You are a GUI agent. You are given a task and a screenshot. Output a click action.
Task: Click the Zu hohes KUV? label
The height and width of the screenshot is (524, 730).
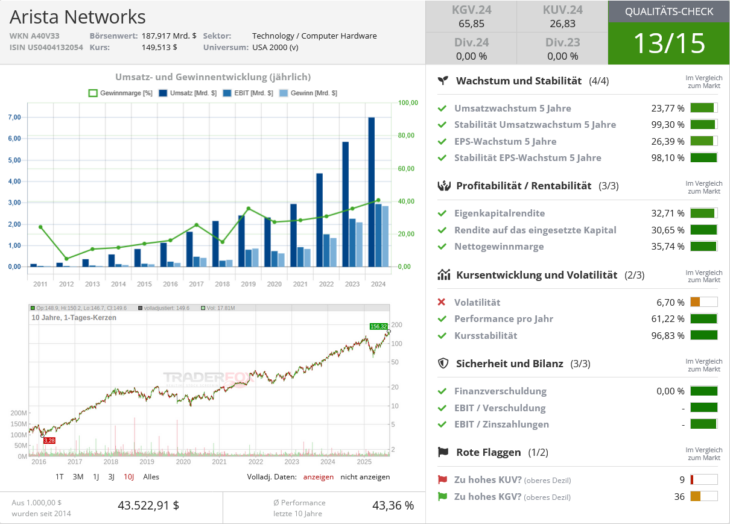(x=488, y=480)
